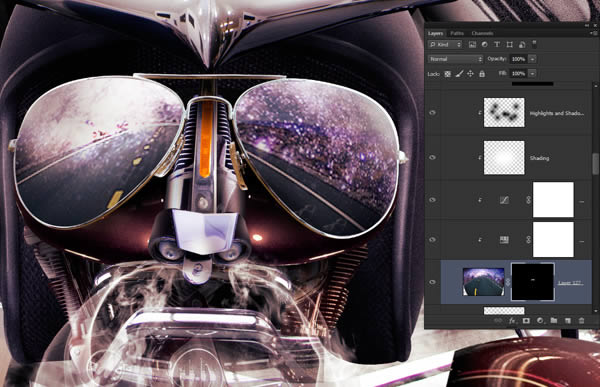Select the Shading layer thumbnail
This screenshot has width=600, height=387.
pos(504,157)
